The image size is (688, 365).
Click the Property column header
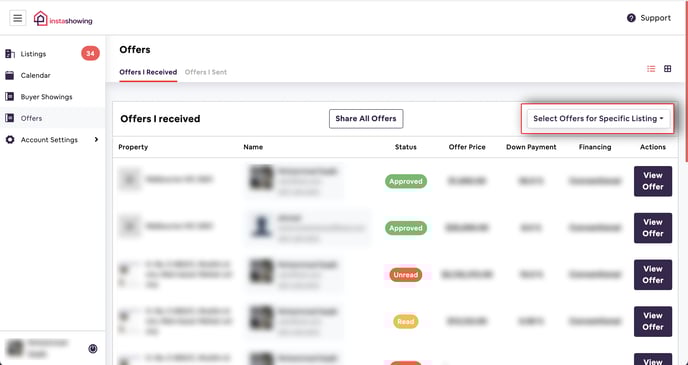(133, 147)
